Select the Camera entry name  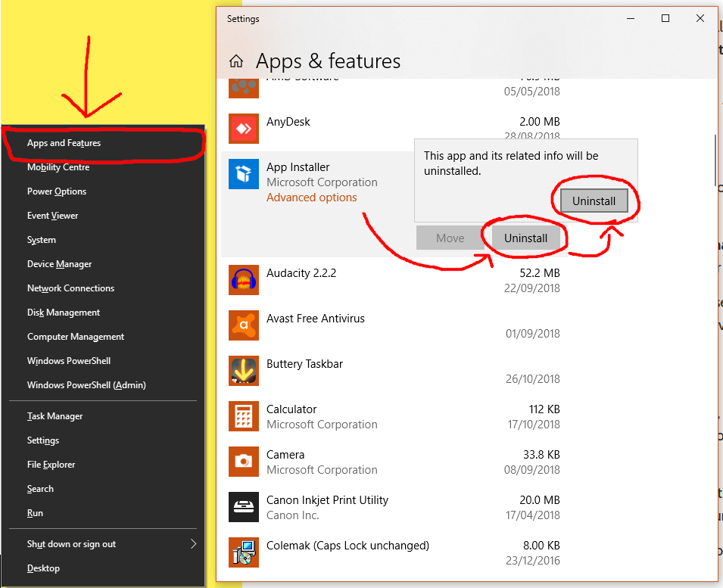coord(285,455)
